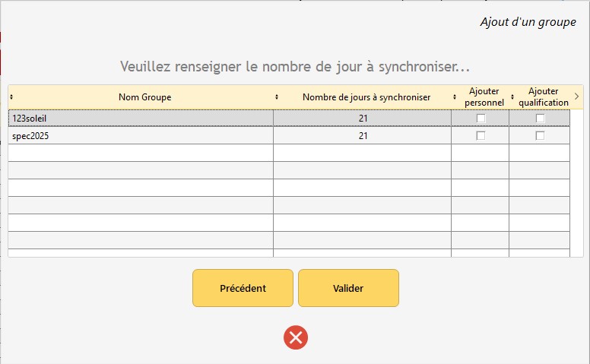Tick Ajouter personnel for spec2025
The width and height of the screenshot is (590, 364).
click(x=481, y=135)
